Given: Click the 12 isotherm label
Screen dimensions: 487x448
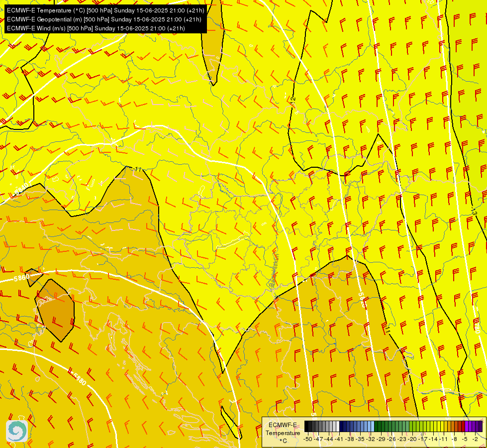Looking at the screenshot, I should point(293,101).
